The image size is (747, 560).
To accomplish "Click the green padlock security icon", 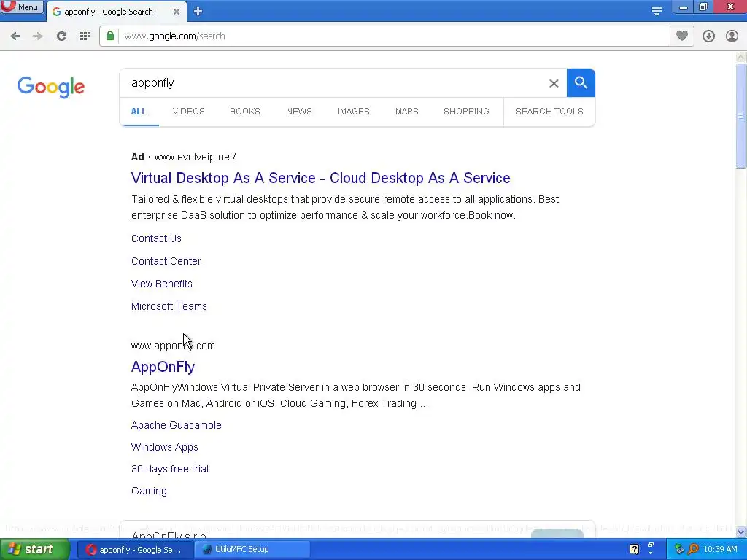I will click(x=110, y=36).
